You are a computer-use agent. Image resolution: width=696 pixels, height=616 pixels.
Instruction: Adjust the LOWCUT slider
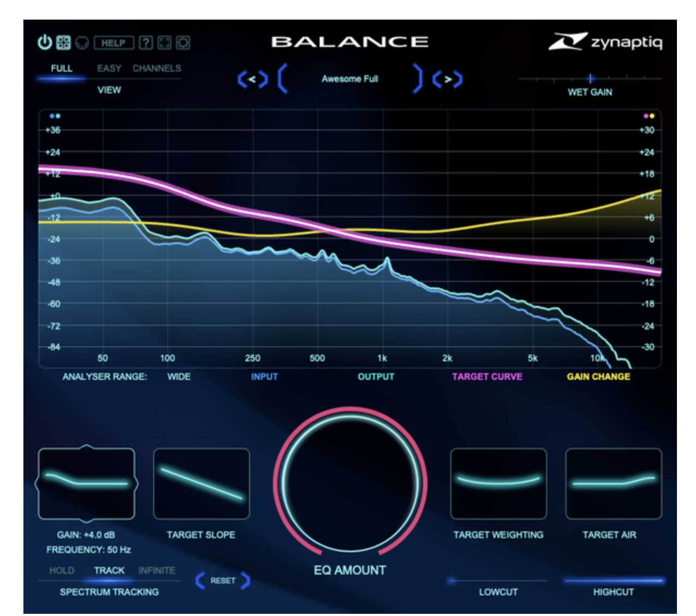click(x=497, y=581)
